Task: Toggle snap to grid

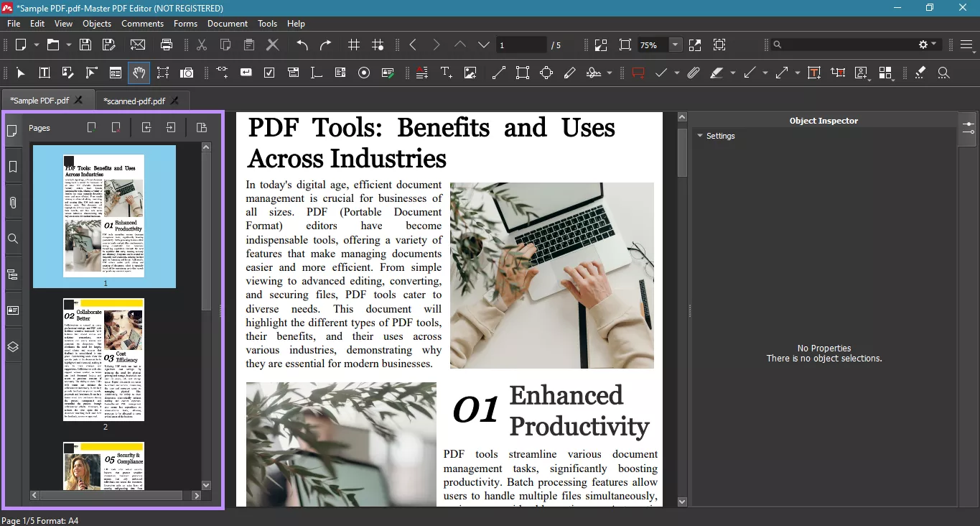Action: [x=378, y=45]
